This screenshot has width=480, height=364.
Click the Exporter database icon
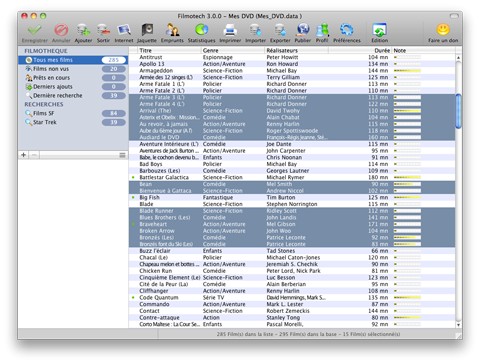(280, 30)
